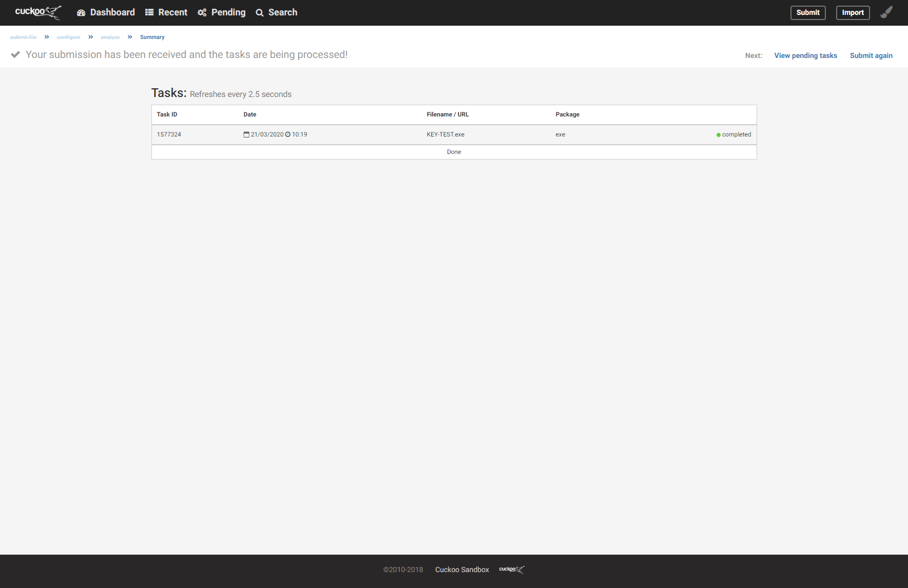The height and width of the screenshot is (588, 908).
Task: Open the Recent analyses list
Action: point(166,12)
